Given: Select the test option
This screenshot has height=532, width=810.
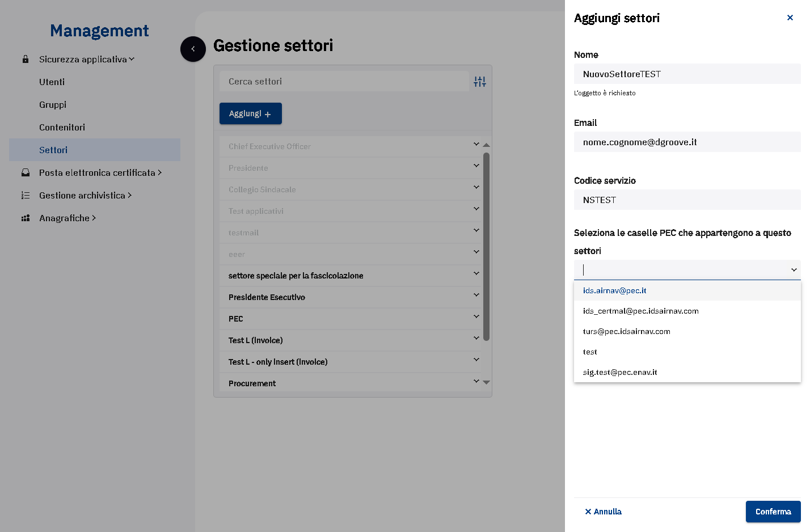Looking at the screenshot, I should pos(687,352).
